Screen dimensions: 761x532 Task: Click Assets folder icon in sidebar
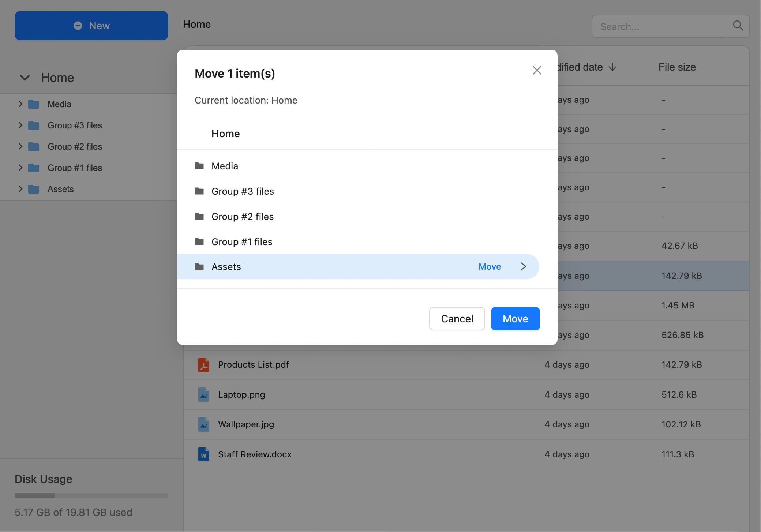coord(34,189)
